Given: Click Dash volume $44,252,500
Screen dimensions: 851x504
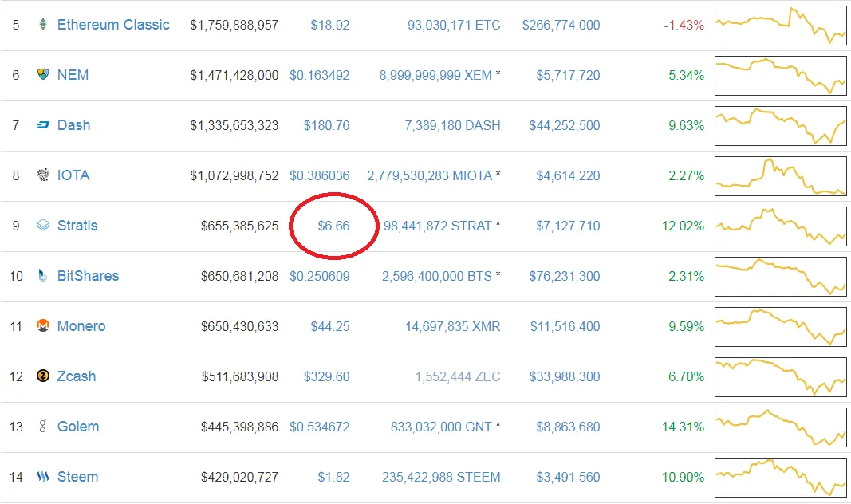Looking at the screenshot, I should tap(565, 125).
